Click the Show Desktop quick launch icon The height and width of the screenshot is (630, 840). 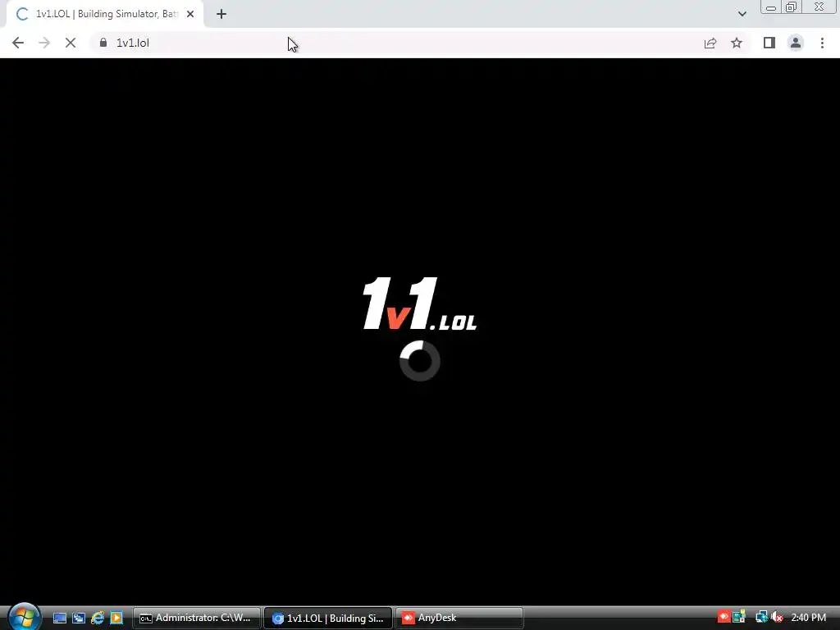[x=59, y=618]
